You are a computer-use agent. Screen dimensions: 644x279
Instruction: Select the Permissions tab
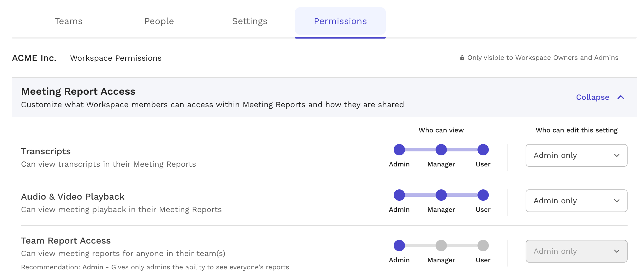[x=340, y=21]
